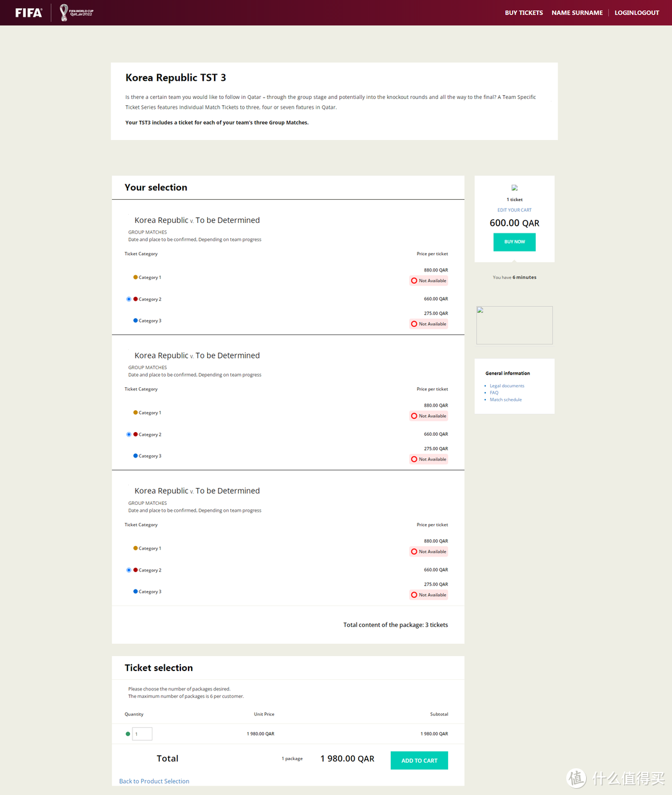Click the FIFA logo in header
This screenshot has width=672, height=795.
tap(29, 12)
